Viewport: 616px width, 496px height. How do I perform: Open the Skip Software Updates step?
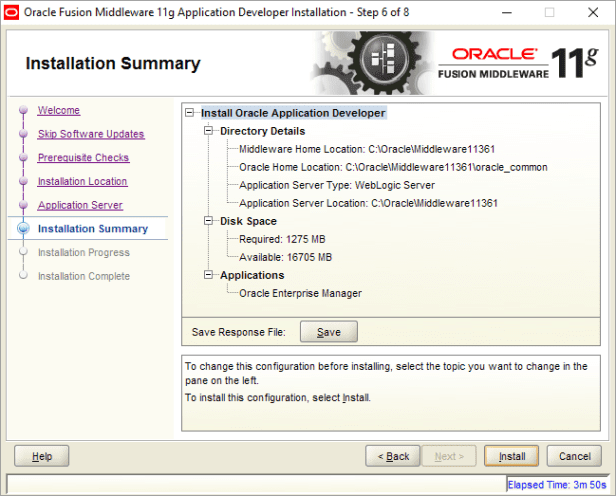(91, 134)
